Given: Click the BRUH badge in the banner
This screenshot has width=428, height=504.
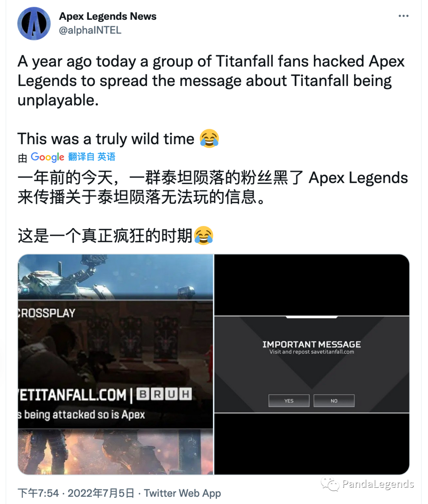Looking at the screenshot, I should pos(164,394).
